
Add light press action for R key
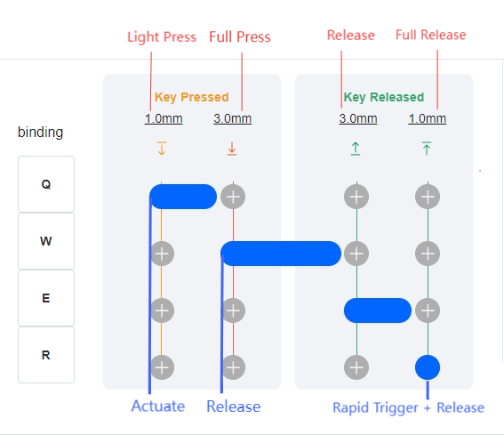click(162, 367)
